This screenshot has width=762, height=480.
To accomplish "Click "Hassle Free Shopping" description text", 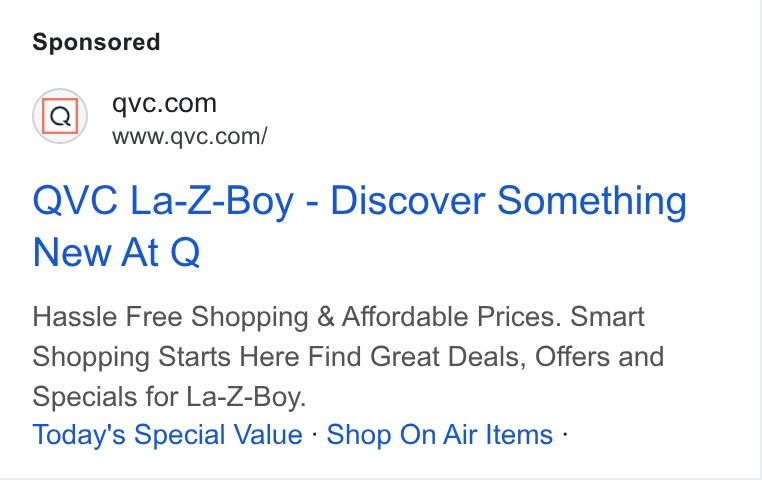I will click(171, 317).
